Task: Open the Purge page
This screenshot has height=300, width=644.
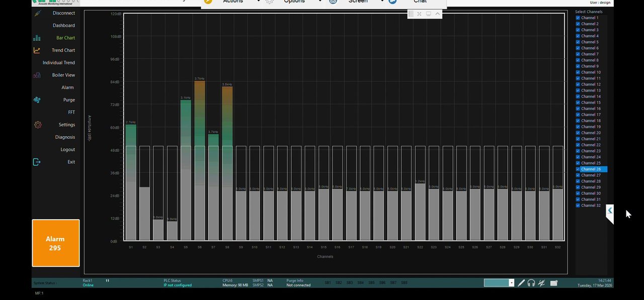Action: [x=69, y=100]
